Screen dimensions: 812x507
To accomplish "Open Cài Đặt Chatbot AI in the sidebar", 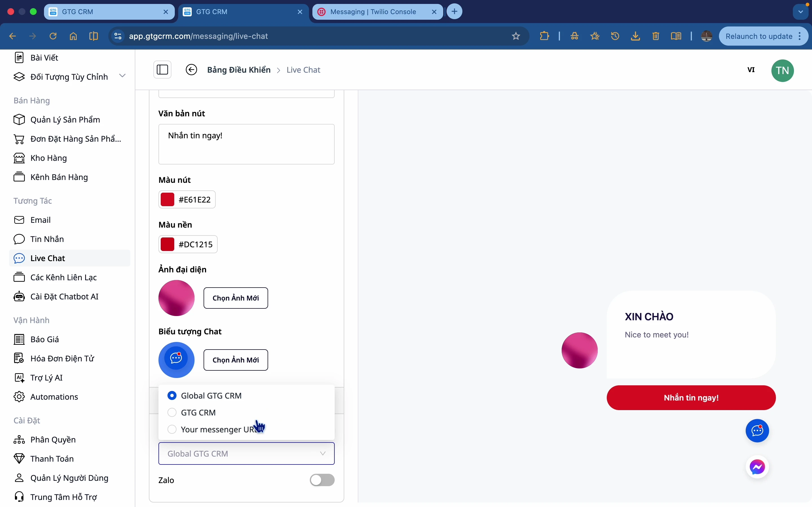I will (64, 296).
